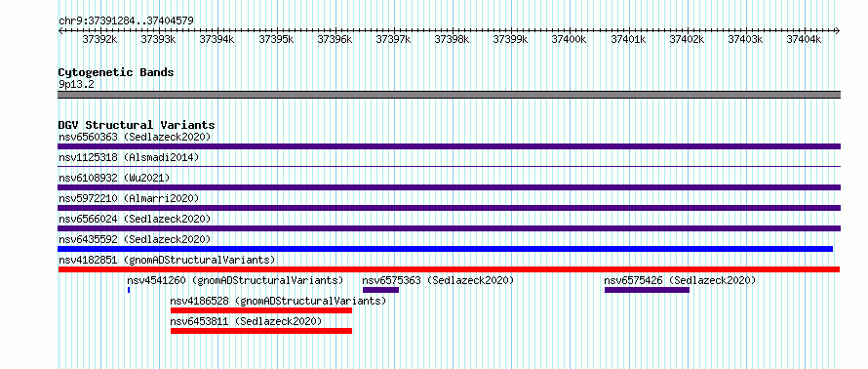Image resolution: width=868 pixels, height=369 pixels.
Task: Click the 9p13.2 band label
Action: point(76,85)
